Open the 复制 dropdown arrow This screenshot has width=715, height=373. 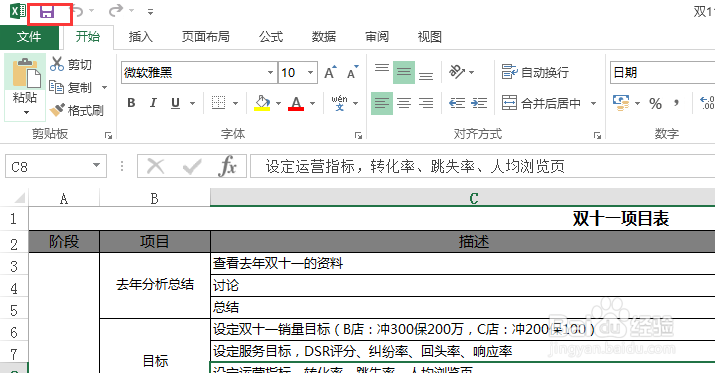104,87
